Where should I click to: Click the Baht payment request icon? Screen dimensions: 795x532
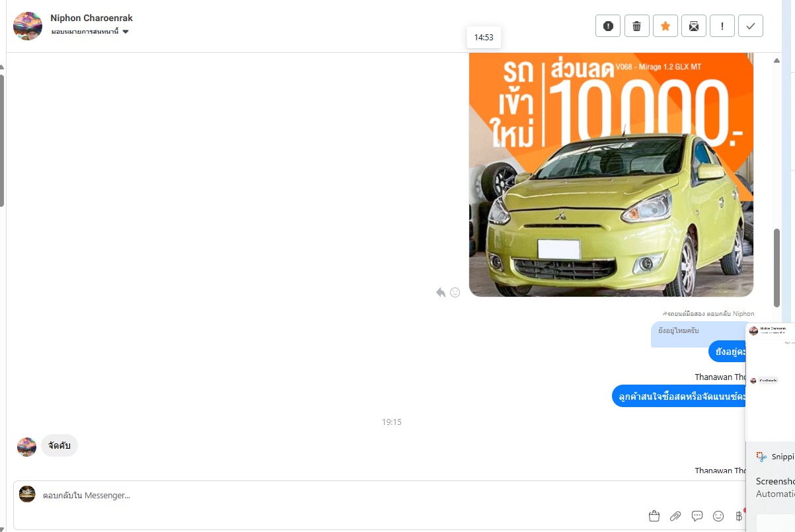point(739,516)
